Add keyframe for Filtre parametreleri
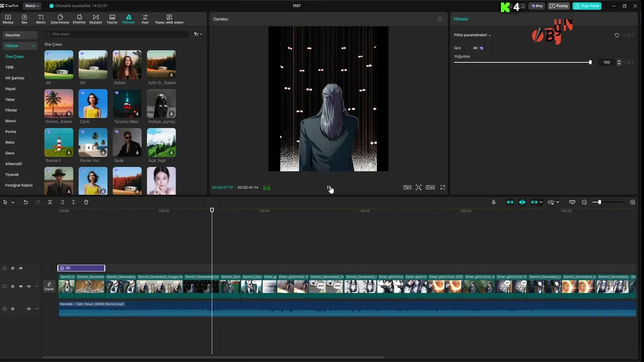 pyautogui.click(x=628, y=35)
